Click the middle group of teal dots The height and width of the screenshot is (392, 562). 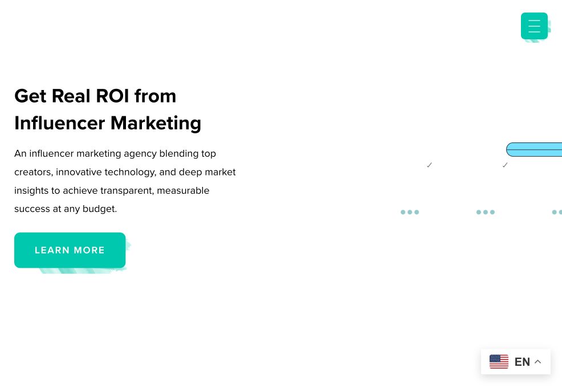click(x=485, y=212)
